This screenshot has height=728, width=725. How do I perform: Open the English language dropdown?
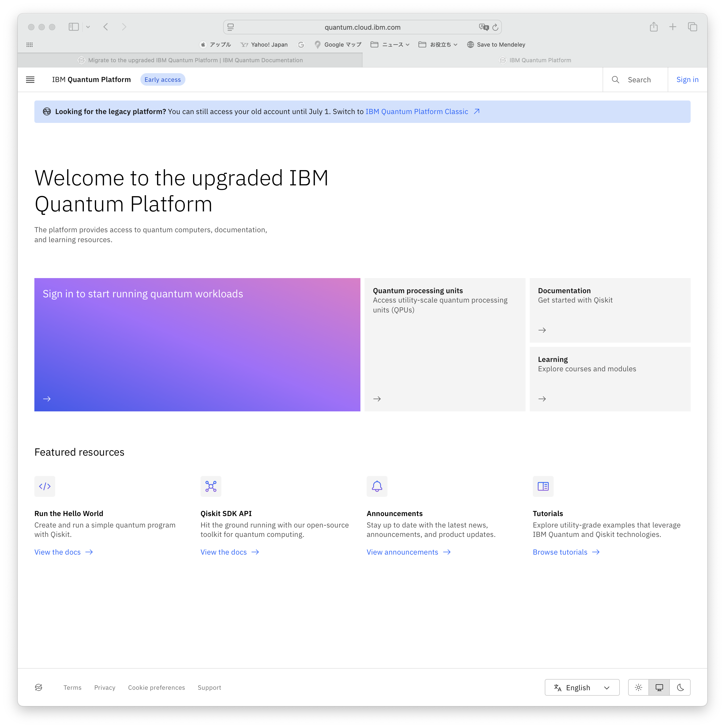(x=582, y=687)
